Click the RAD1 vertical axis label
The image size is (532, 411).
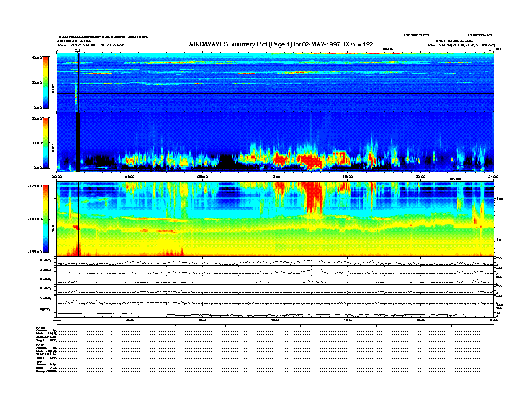[53, 147]
